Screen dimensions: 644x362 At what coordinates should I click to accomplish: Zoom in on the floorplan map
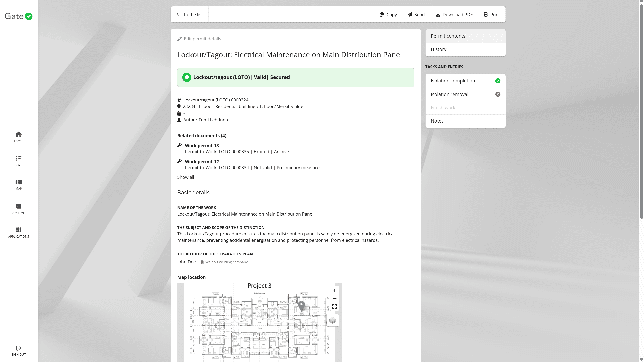click(x=334, y=290)
